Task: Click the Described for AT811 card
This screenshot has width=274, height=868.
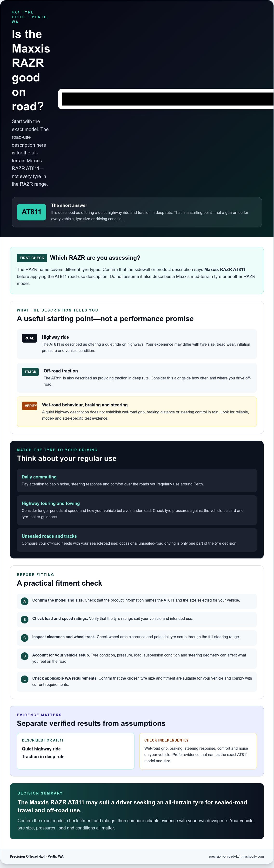Action: pyautogui.click(x=75, y=751)
